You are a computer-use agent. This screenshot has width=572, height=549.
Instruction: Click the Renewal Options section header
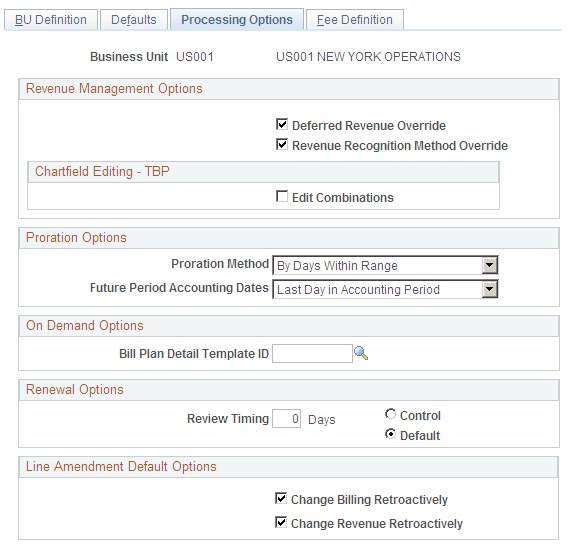(289, 390)
